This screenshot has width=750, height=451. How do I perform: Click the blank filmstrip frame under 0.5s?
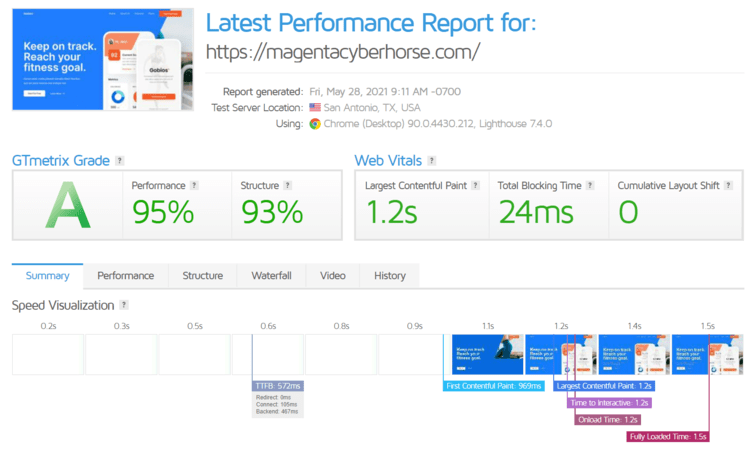[194, 354]
